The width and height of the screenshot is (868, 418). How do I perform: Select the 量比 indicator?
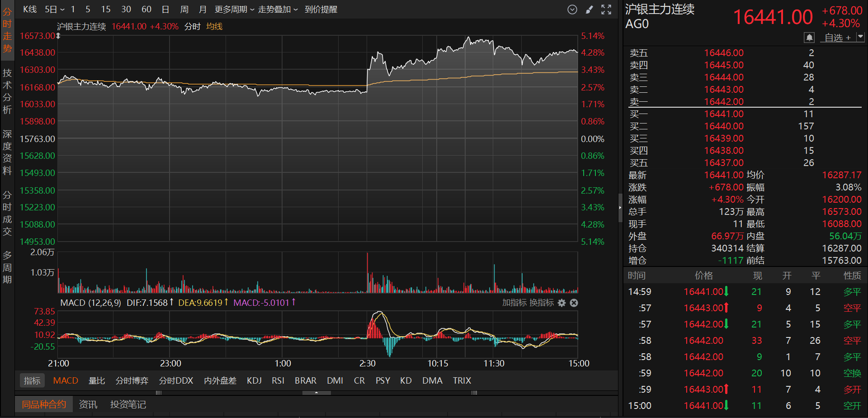(x=97, y=381)
